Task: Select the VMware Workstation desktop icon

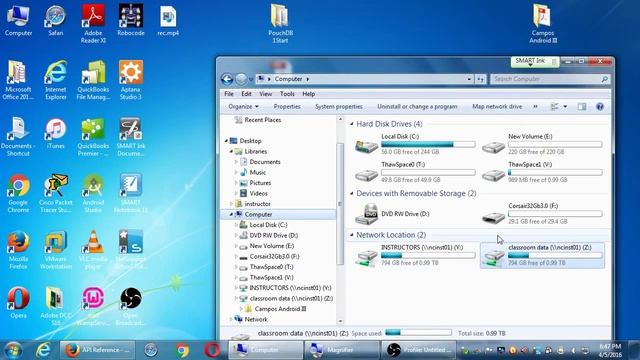Action: [56, 249]
